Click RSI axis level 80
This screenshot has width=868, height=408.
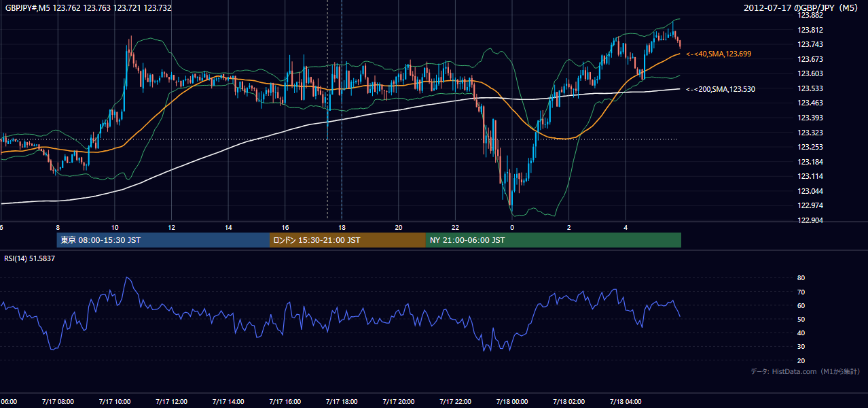[x=801, y=278]
